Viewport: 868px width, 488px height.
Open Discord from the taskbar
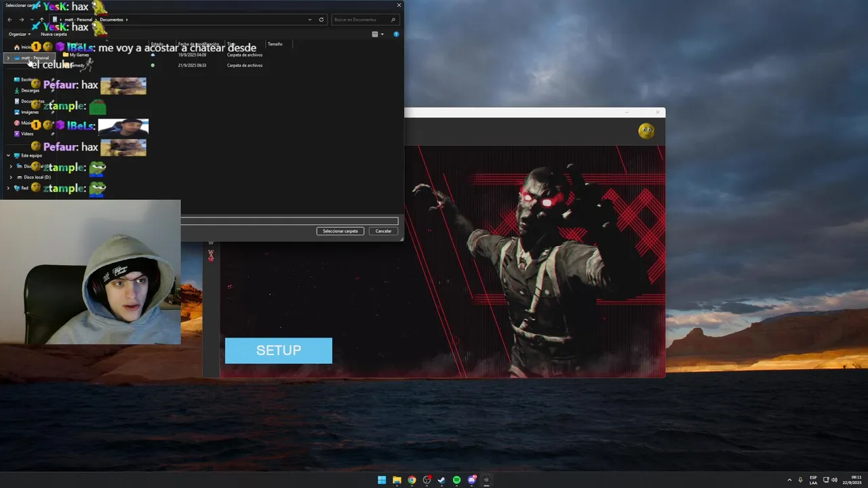click(471, 480)
